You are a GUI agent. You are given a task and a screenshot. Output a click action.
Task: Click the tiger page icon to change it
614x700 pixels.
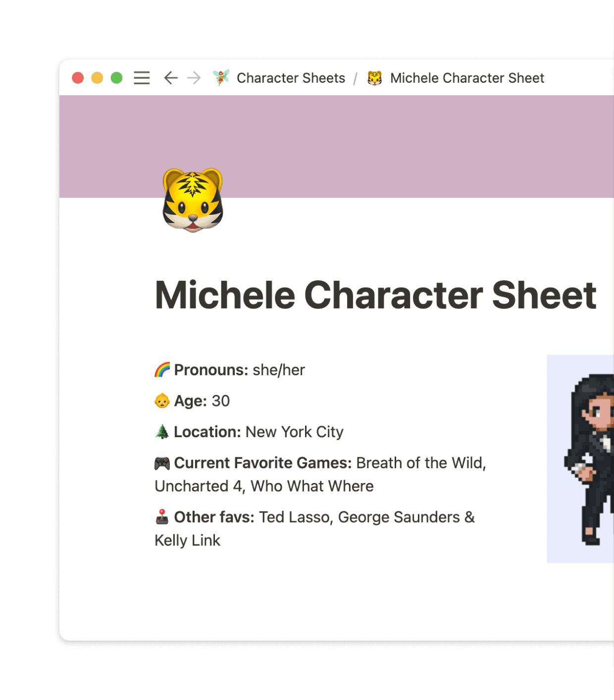click(x=192, y=201)
